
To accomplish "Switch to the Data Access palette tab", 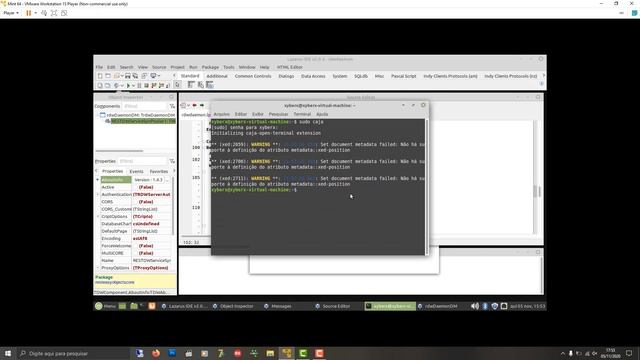I will (x=313, y=76).
